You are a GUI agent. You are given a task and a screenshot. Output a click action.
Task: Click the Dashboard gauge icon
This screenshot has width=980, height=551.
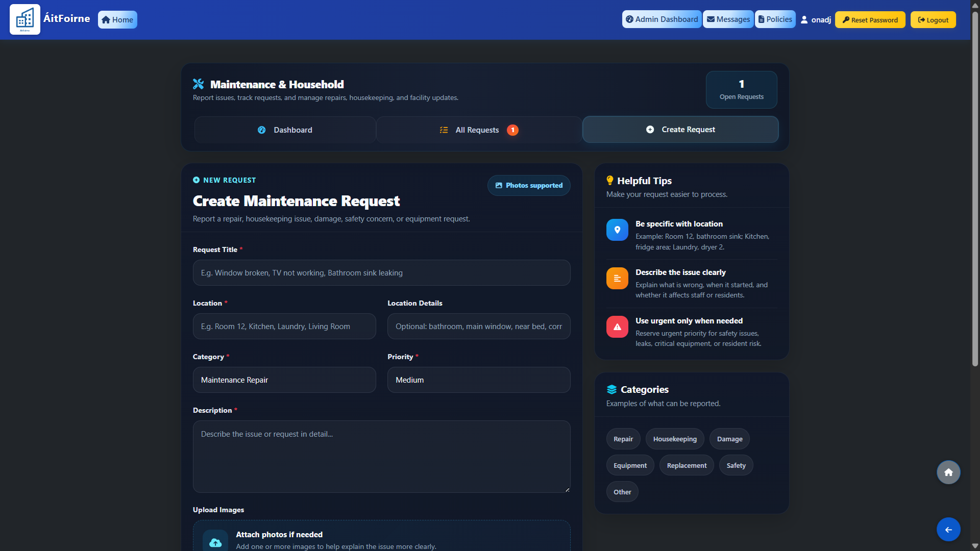(x=261, y=130)
